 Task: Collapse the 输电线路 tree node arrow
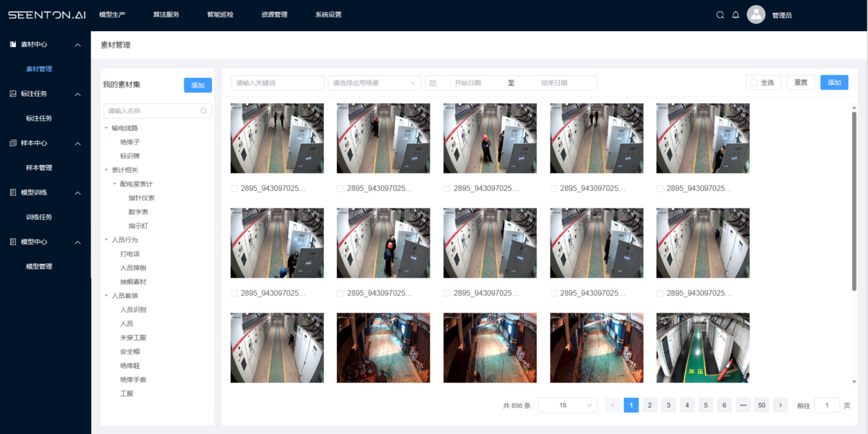[106, 128]
